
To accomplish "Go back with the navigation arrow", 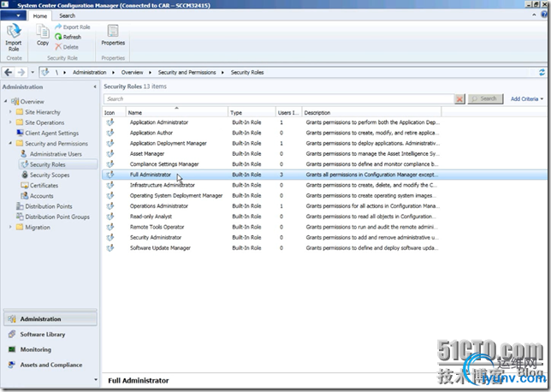I will point(8,73).
